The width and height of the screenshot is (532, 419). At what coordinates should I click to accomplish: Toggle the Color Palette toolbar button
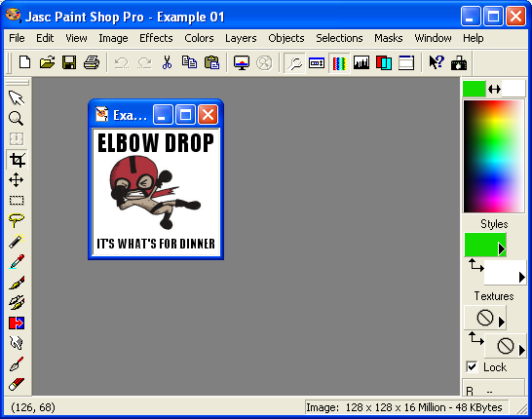[x=339, y=62]
